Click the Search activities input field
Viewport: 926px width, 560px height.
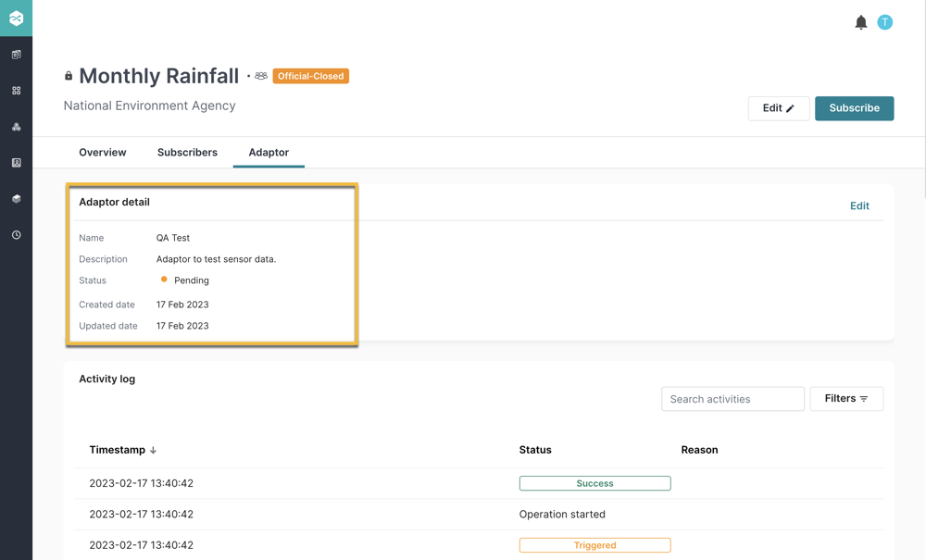point(732,398)
